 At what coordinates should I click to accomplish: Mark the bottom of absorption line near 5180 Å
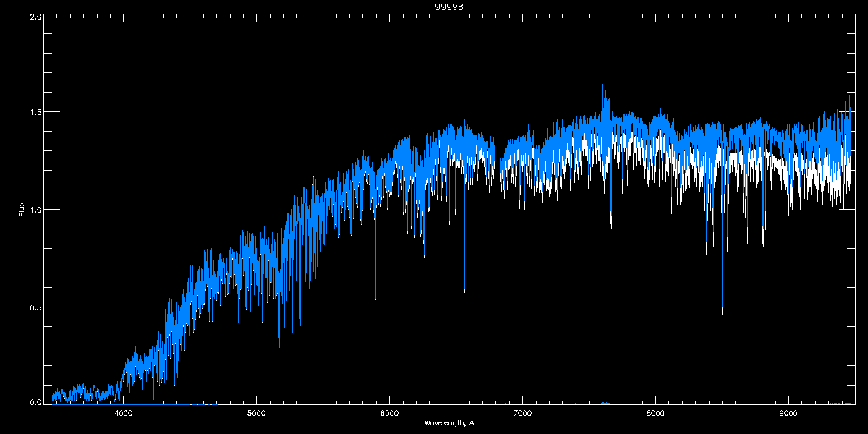point(280,349)
